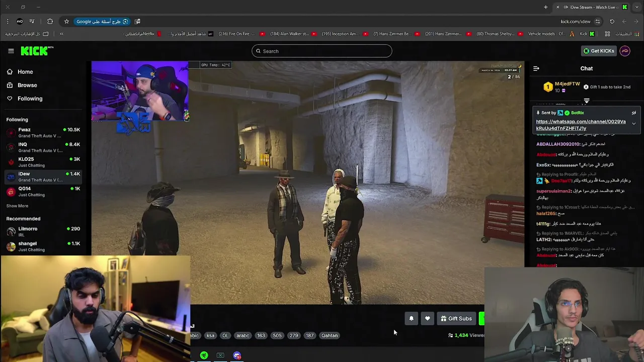This screenshot has width=644, height=362.
Task: Select the iDew Stream browser tab
Action: 592,7
